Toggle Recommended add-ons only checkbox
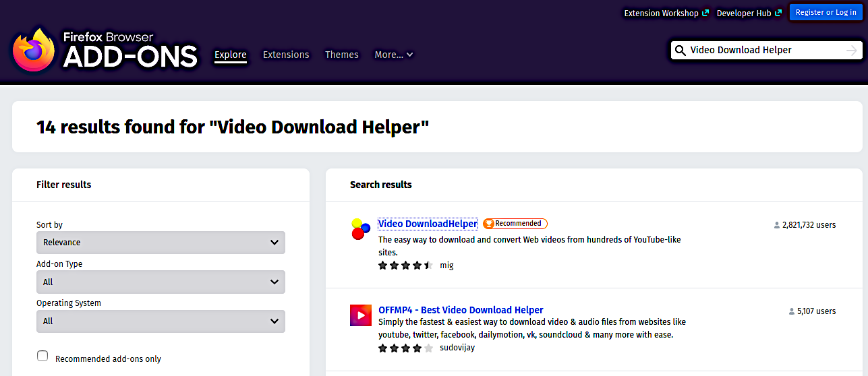The height and width of the screenshot is (376, 868). [42, 356]
